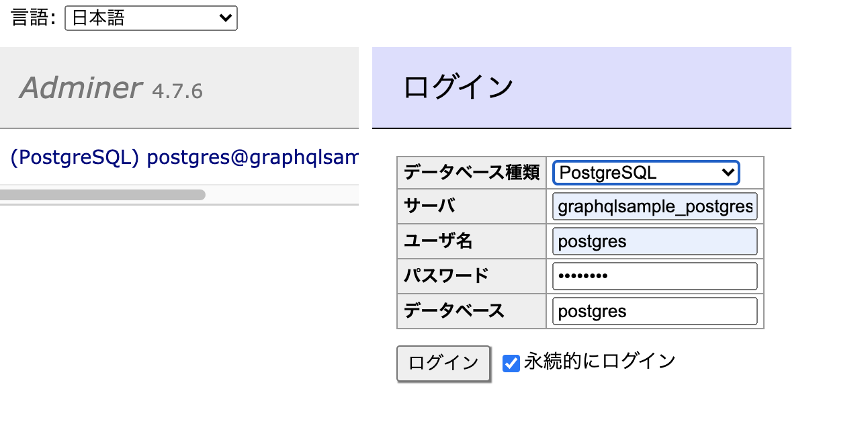The image size is (868, 426).
Task: Click the horizontal scrollbar thumb
Action: (x=103, y=195)
